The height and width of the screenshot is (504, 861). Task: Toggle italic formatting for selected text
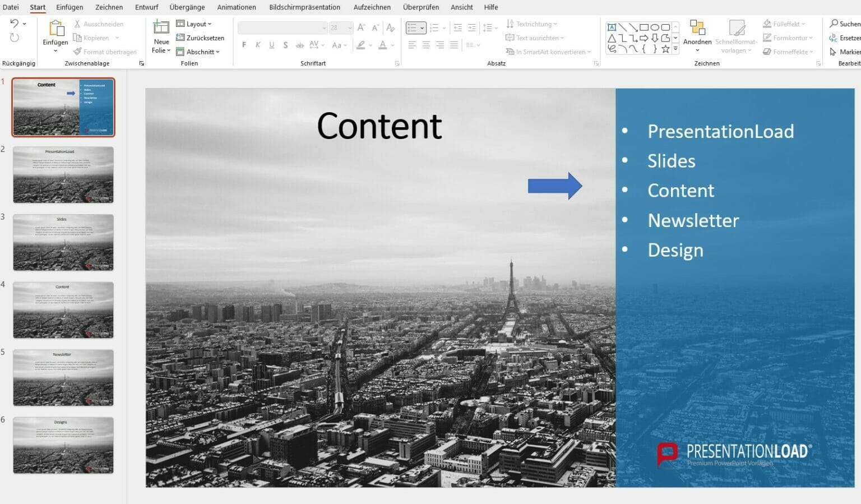258,45
